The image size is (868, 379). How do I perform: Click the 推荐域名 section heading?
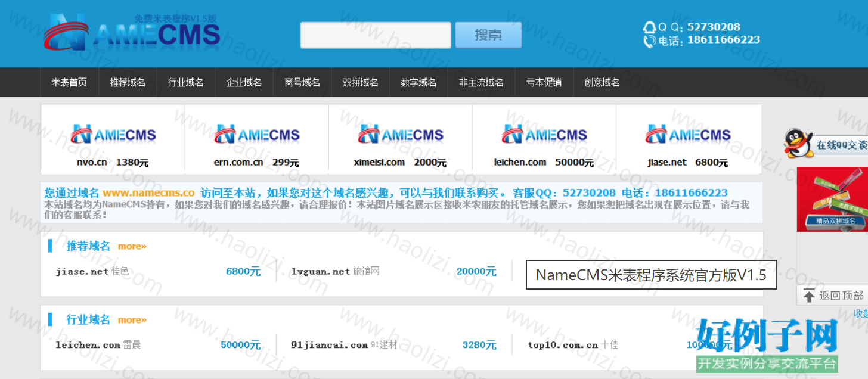(x=88, y=246)
